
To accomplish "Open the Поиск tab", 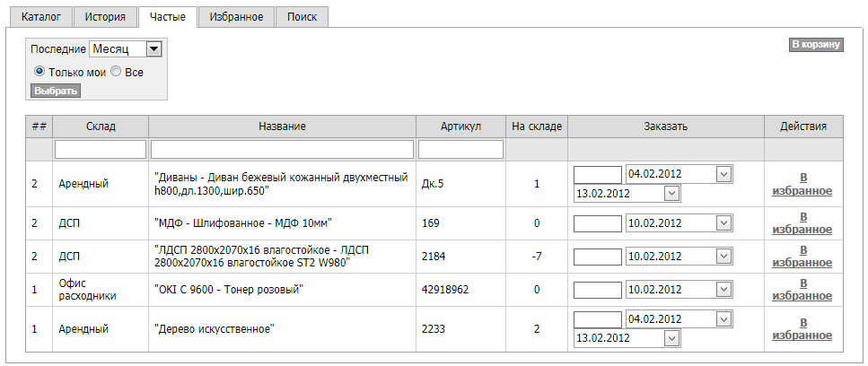I will point(302,17).
